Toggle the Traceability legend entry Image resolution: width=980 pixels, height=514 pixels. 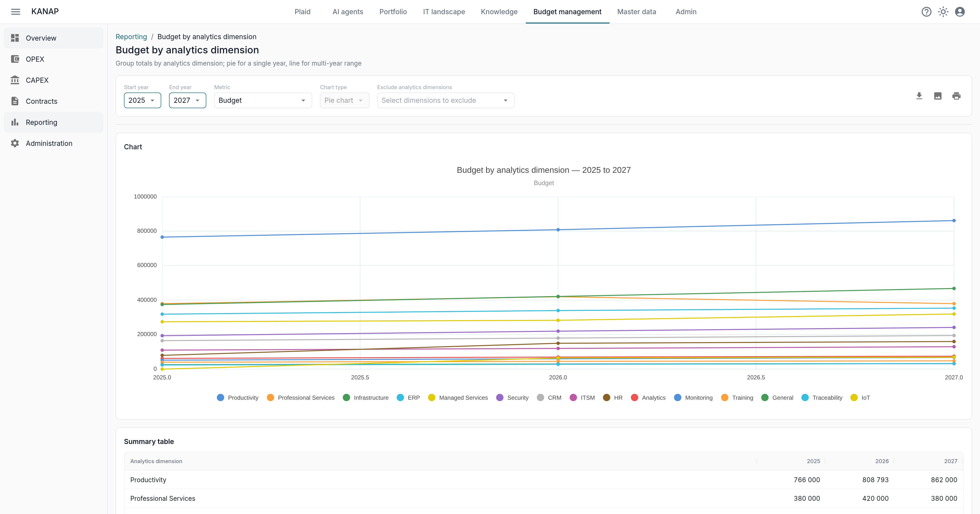[822, 398]
